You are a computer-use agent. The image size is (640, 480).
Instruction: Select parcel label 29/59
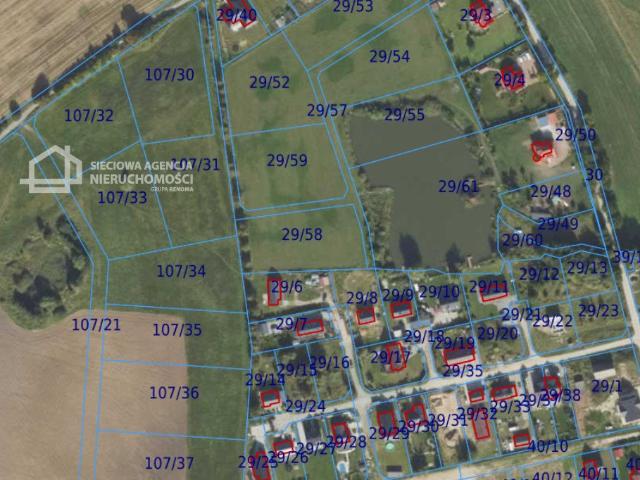[x=287, y=160]
